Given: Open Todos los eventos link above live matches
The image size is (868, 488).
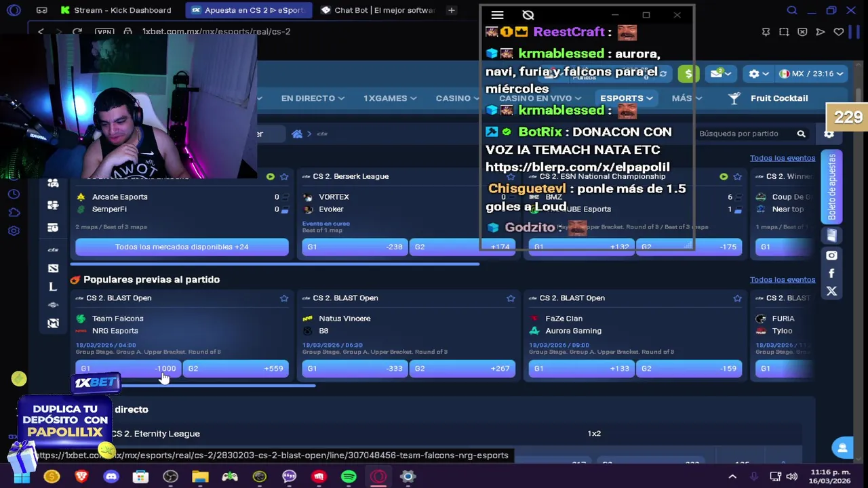Looking at the screenshot, I should pyautogui.click(x=783, y=158).
